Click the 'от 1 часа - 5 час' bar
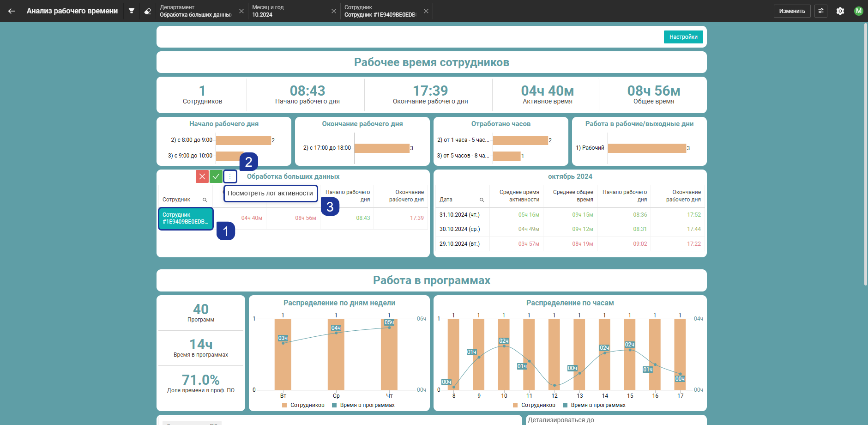Screen dimensions: 868x425 coord(520,140)
